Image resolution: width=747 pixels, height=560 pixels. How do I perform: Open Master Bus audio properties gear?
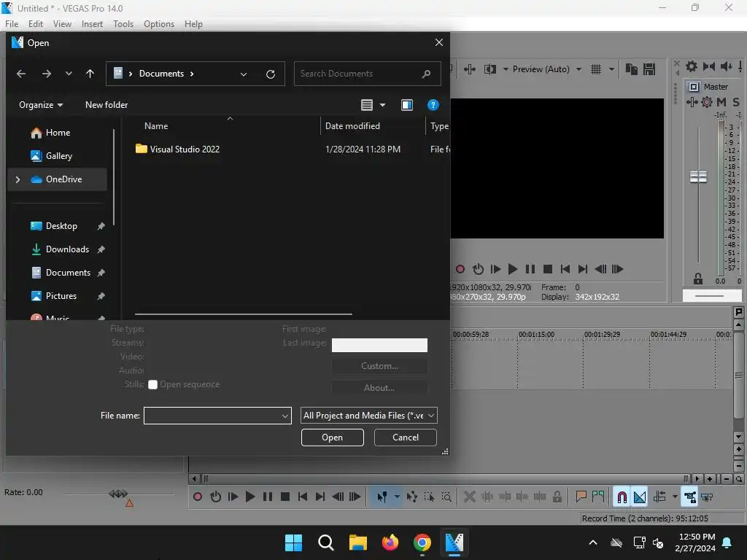click(692, 66)
